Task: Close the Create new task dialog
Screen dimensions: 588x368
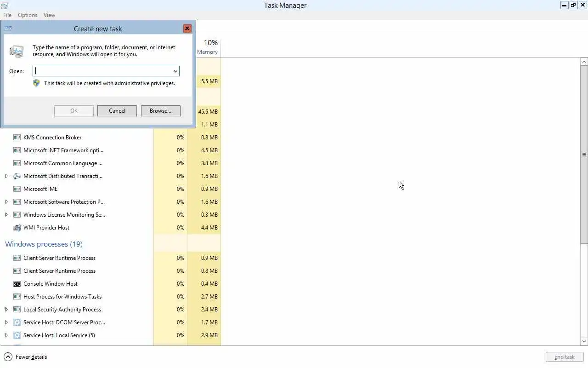Action: [187, 29]
